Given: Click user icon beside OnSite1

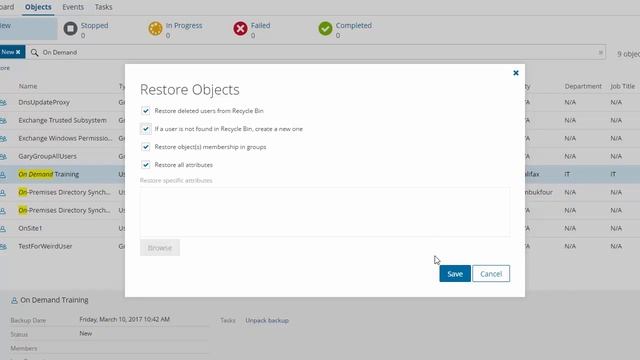Looking at the screenshot, I should click(x=3, y=229).
